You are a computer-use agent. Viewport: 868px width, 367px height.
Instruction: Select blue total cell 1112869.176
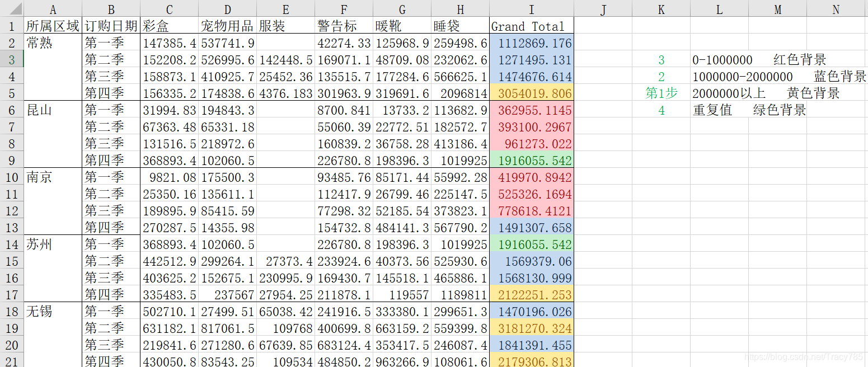click(x=532, y=43)
